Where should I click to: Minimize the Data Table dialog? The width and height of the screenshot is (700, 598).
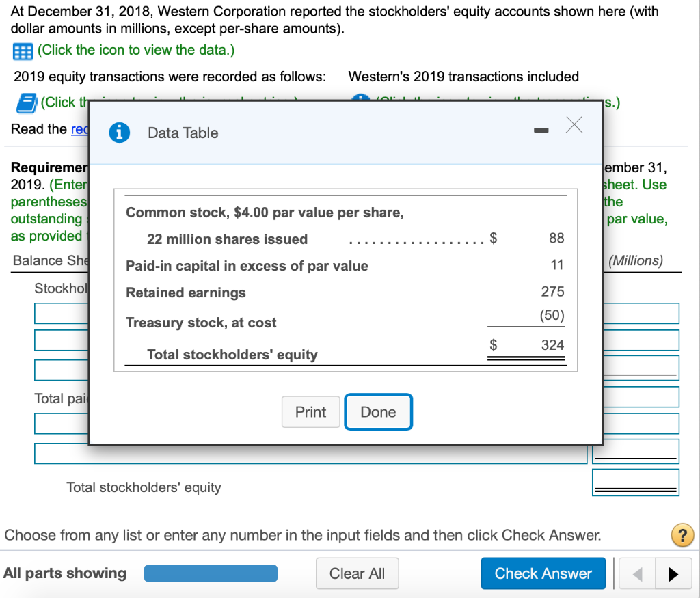click(x=541, y=128)
